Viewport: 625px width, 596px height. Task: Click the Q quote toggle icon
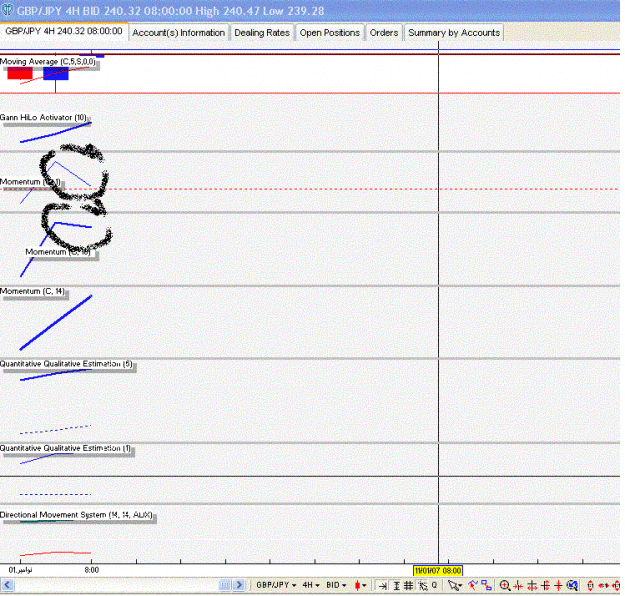tap(434, 585)
